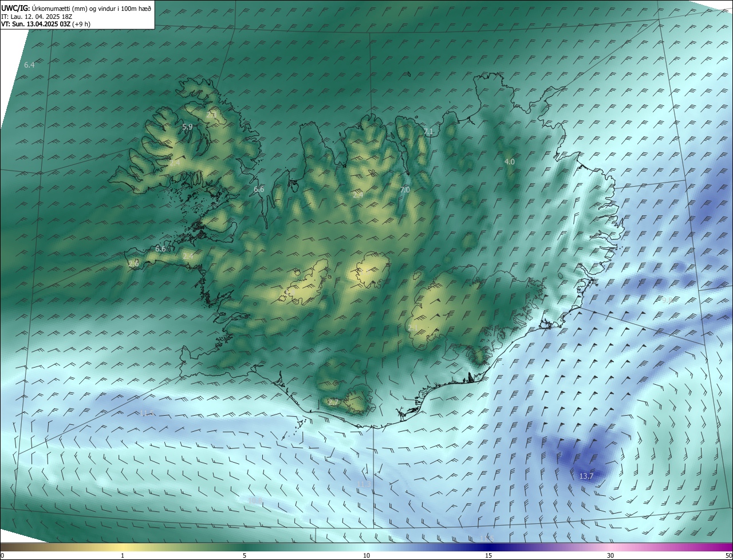
Task: Click the UWC/IG Úrkomumætti title line
Action: [x=76, y=8]
